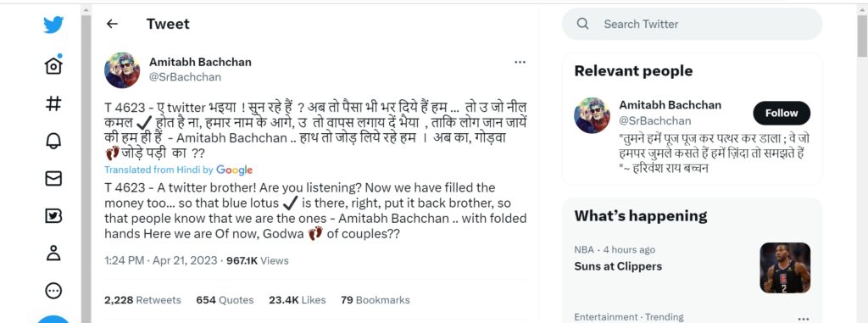View the 23.4K Likes list
Image resolution: width=868 pixels, height=323 pixels.
[x=298, y=300]
